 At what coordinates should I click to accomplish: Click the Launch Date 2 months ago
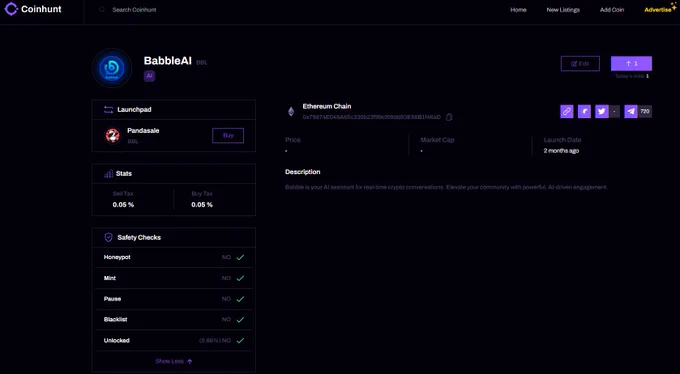pos(561,151)
